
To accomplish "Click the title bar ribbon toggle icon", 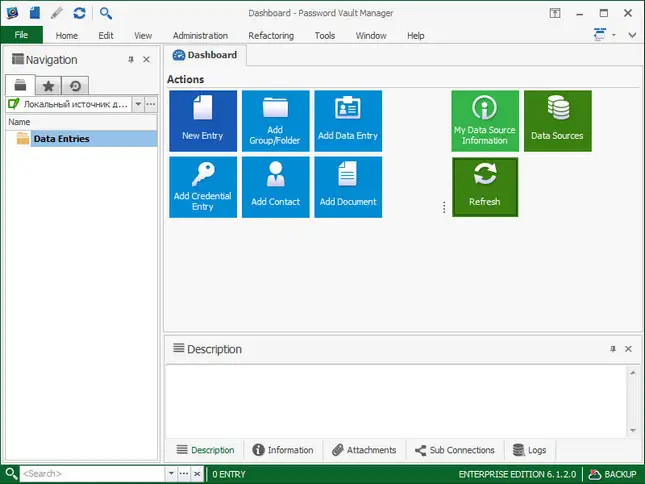I will (x=555, y=13).
